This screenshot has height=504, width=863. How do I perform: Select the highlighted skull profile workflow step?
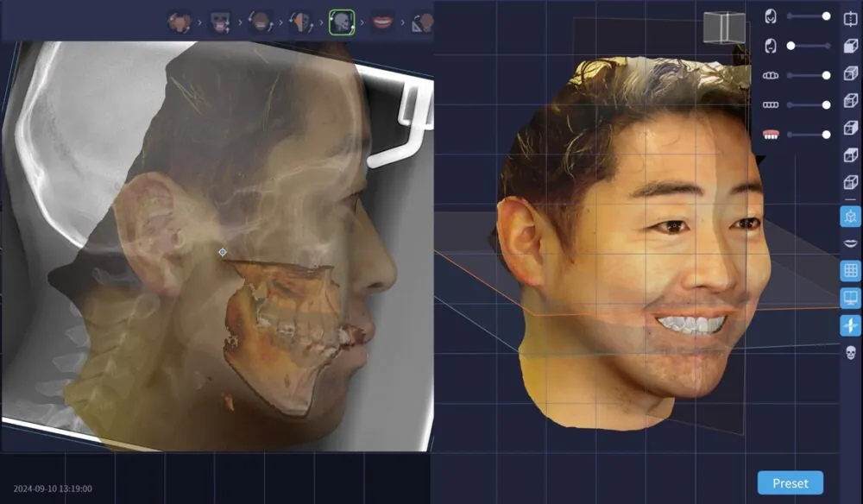pyautogui.click(x=342, y=22)
